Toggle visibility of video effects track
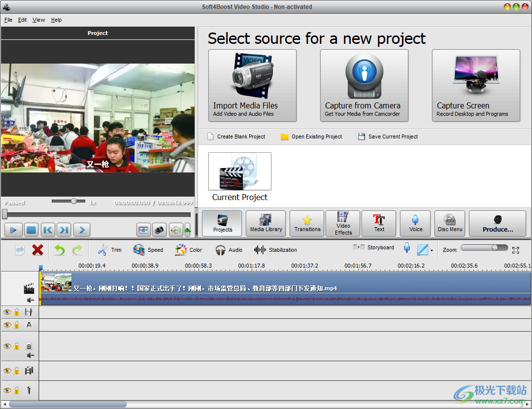532x409 pixels. coord(7,312)
